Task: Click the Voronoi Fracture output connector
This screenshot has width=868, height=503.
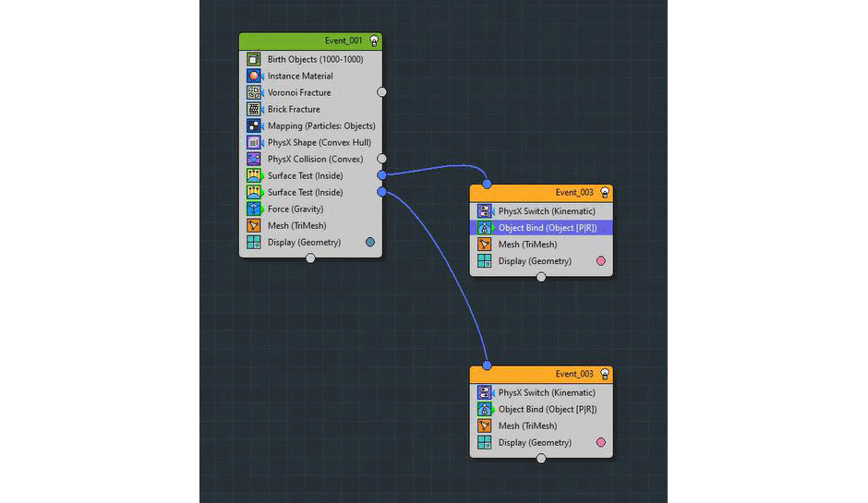Action: 382,92
